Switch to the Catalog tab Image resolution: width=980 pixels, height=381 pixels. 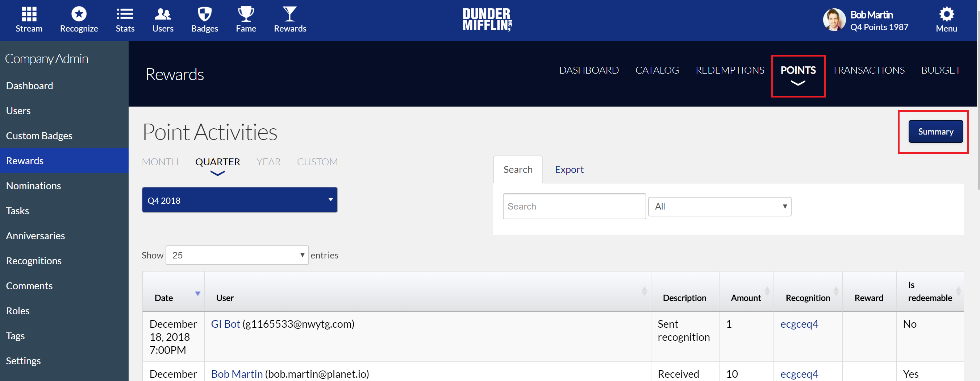pos(657,70)
